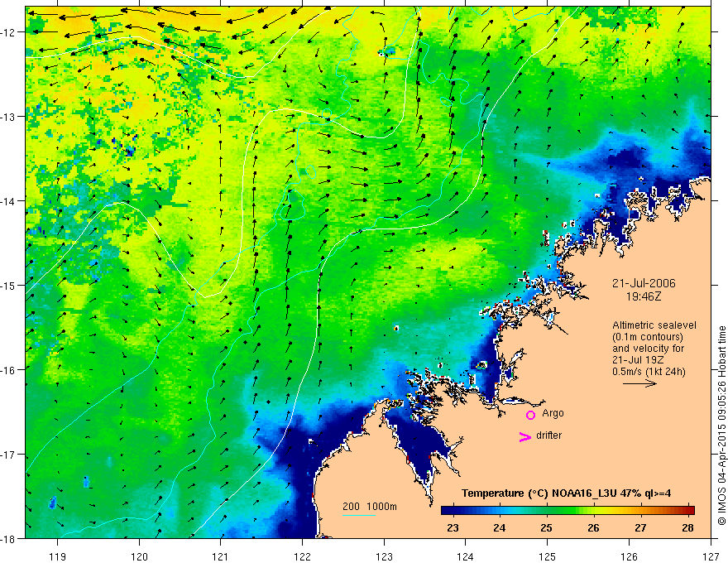The image size is (728, 563).
Task: Select the '21-Jul-2006' date label
Action: point(644,283)
